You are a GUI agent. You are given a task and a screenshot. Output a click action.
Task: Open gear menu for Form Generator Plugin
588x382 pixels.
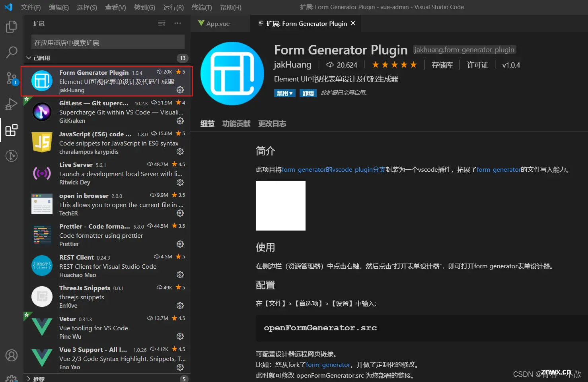pos(180,90)
